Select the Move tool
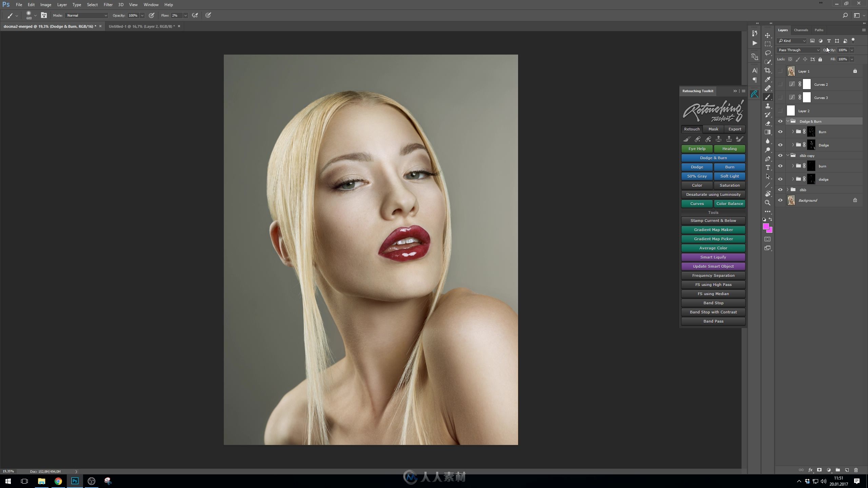This screenshot has width=868, height=488. coord(768,35)
